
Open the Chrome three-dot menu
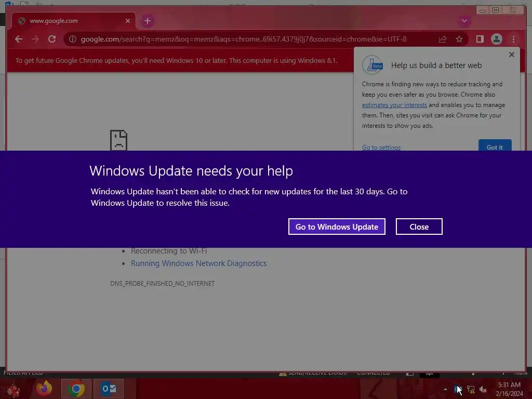[513, 39]
